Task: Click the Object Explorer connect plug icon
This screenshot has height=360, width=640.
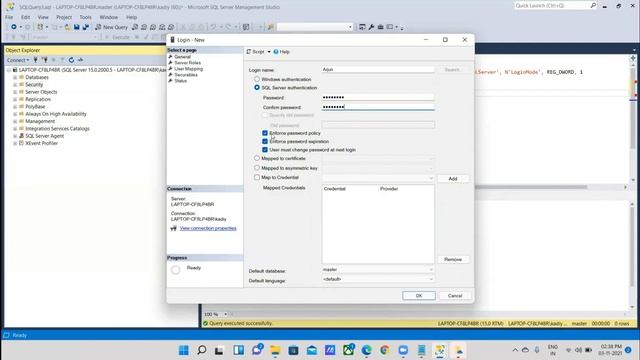Action: point(36,60)
